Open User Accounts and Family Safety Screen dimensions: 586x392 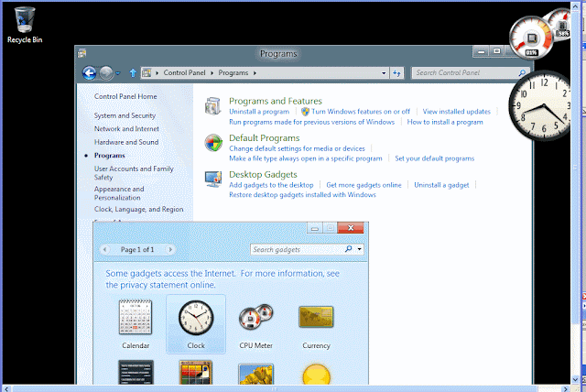(134, 173)
